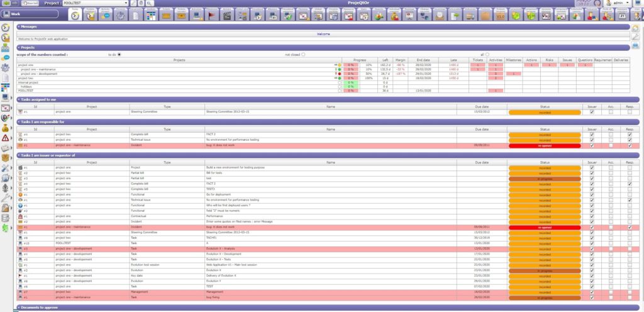Click the topmost icon at right of Messages

(x=635, y=28)
